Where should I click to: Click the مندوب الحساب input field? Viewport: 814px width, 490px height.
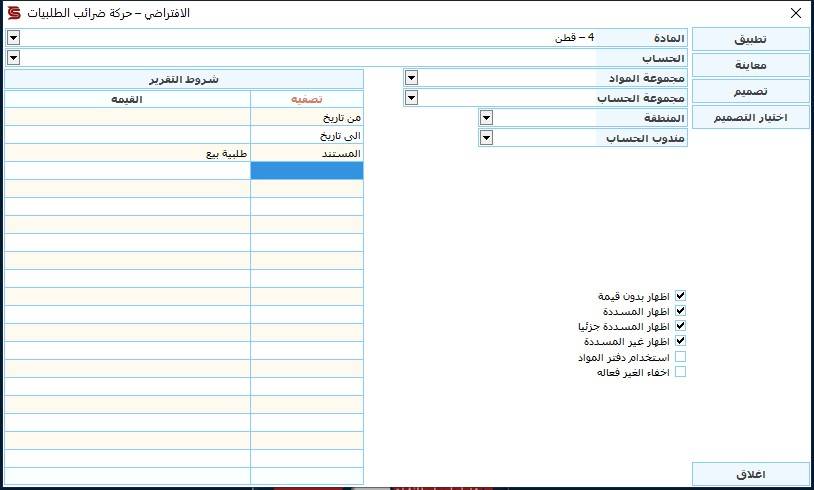[x=545, y=138]
